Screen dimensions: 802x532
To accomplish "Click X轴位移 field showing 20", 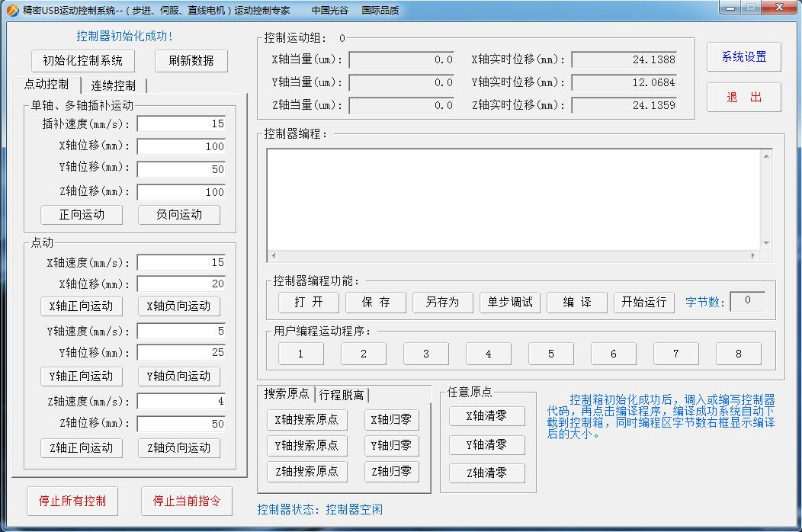I will [181, 284].
